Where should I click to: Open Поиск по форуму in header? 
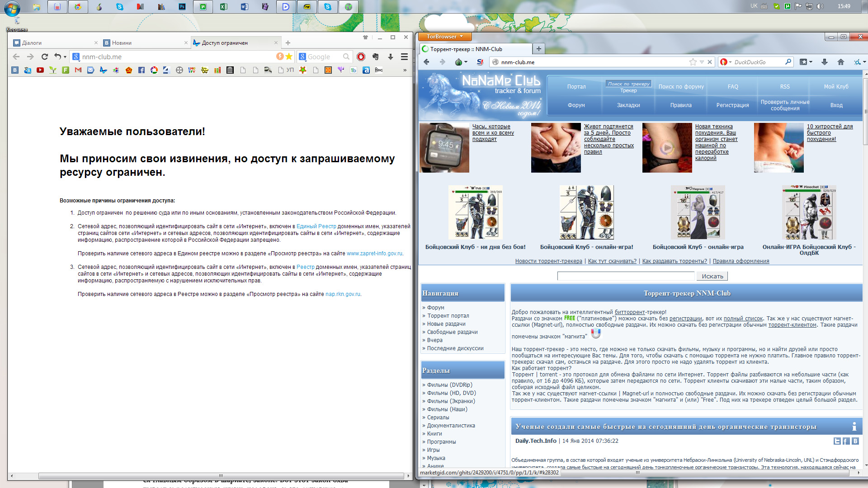pyautogui.click(x=681, y=87)
